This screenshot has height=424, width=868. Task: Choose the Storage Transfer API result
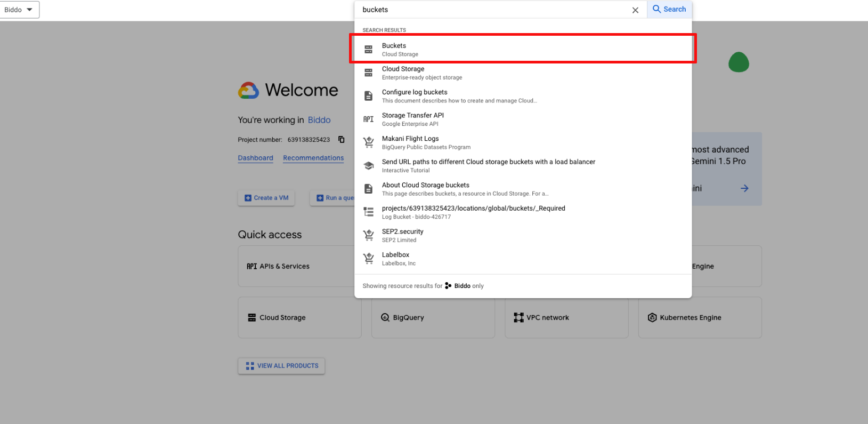[523, 119]
